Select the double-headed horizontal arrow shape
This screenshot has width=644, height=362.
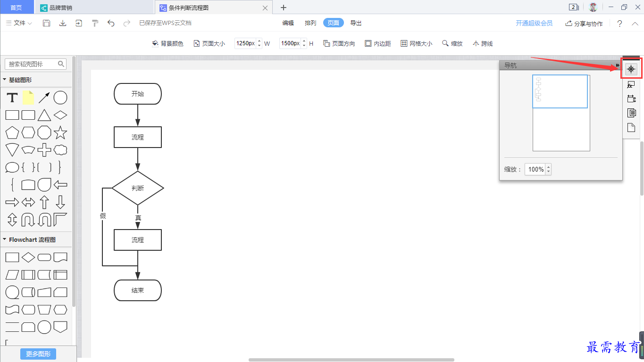[28, 202]
